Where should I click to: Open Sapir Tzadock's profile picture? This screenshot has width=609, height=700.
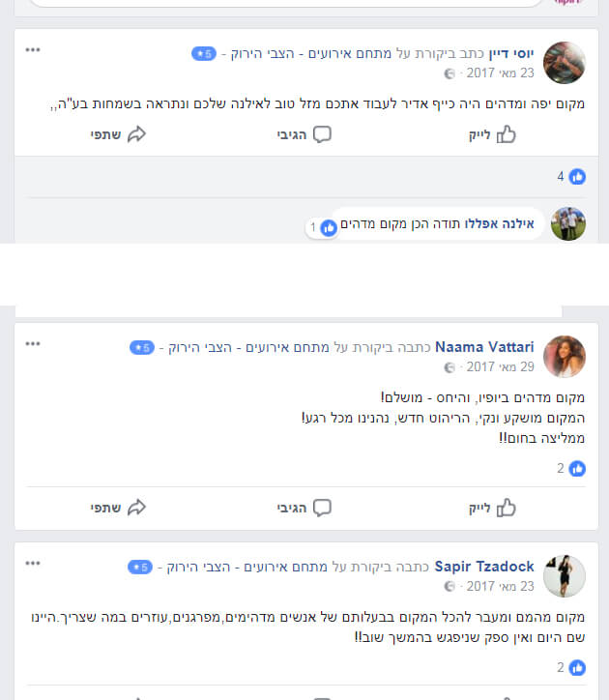click(565, 576)
